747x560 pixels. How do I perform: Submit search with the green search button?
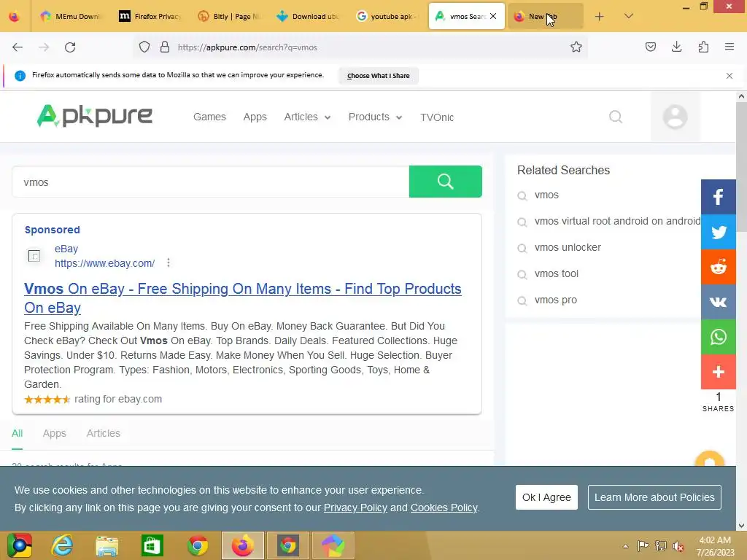click(x=446, y=182)
